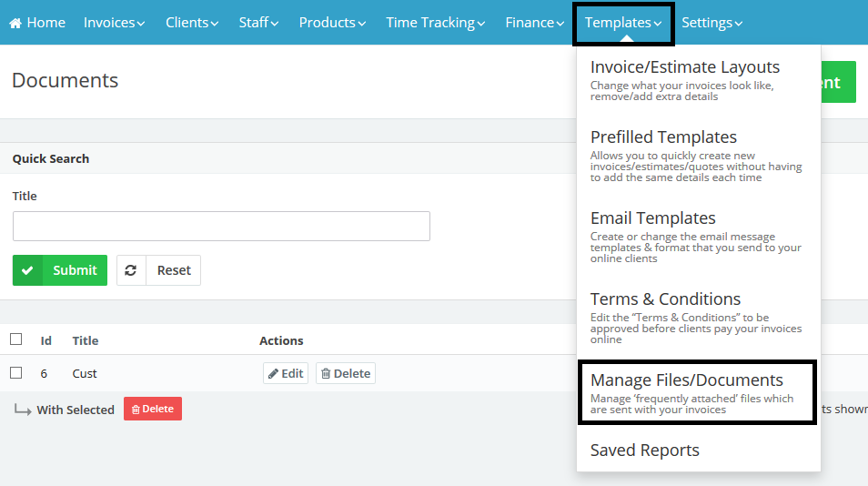The image size is (868, 486).
Task: Toggle the select-all checkbox in table header
Action: pos(15,339)
